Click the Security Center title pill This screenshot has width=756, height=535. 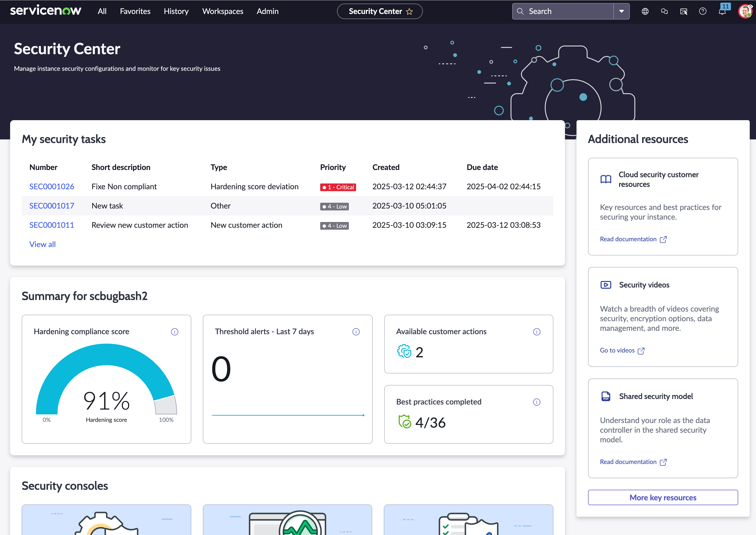380,11
